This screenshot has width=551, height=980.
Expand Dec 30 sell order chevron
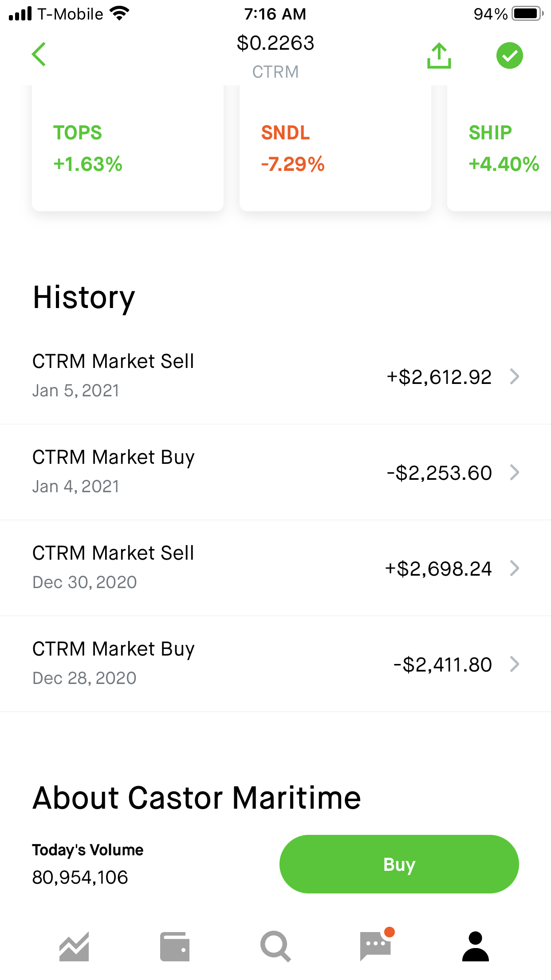click(515, 568)
